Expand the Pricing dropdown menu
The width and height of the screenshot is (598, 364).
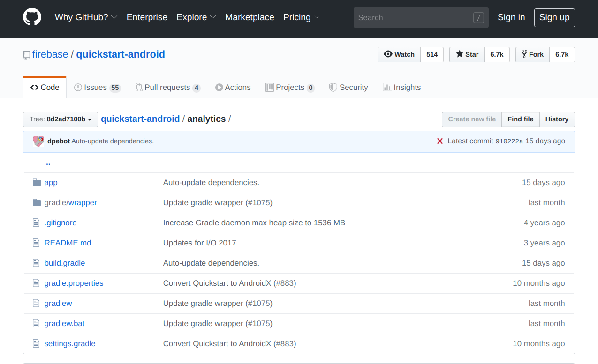pos(302,17)
